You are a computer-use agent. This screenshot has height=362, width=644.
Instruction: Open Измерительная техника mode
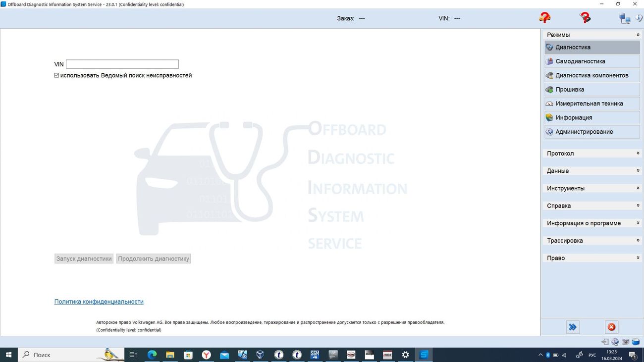click(x=592, y=103)
